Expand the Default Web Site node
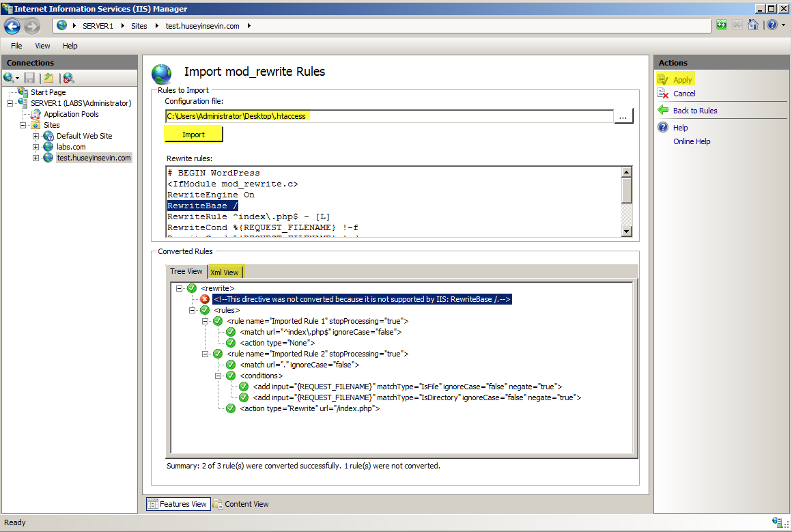Image resolution: width=792 pixels, height=532 pixels. [36, 137]
